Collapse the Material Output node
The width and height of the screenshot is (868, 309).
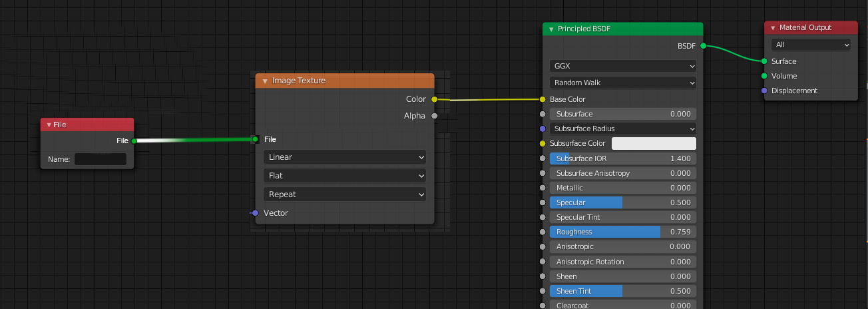point(773,28)
